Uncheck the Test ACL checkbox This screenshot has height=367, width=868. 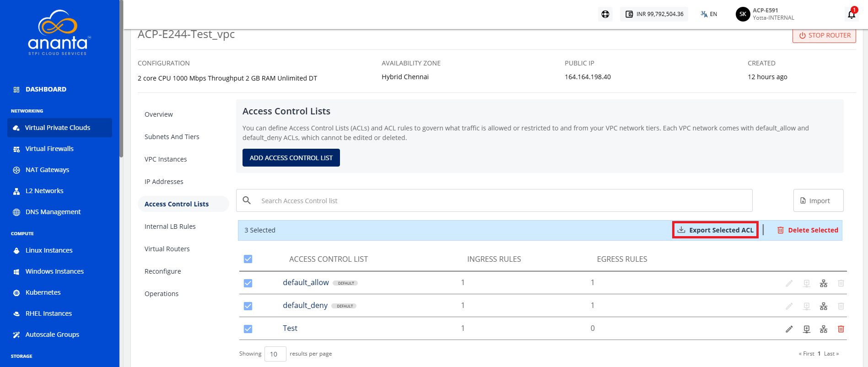(x=248, y=329)
